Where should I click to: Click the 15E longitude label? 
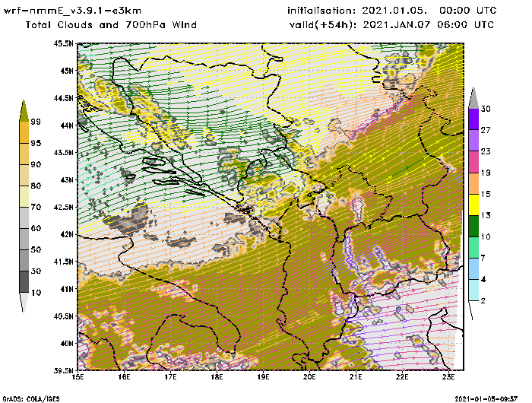click(x=78, y=377)
